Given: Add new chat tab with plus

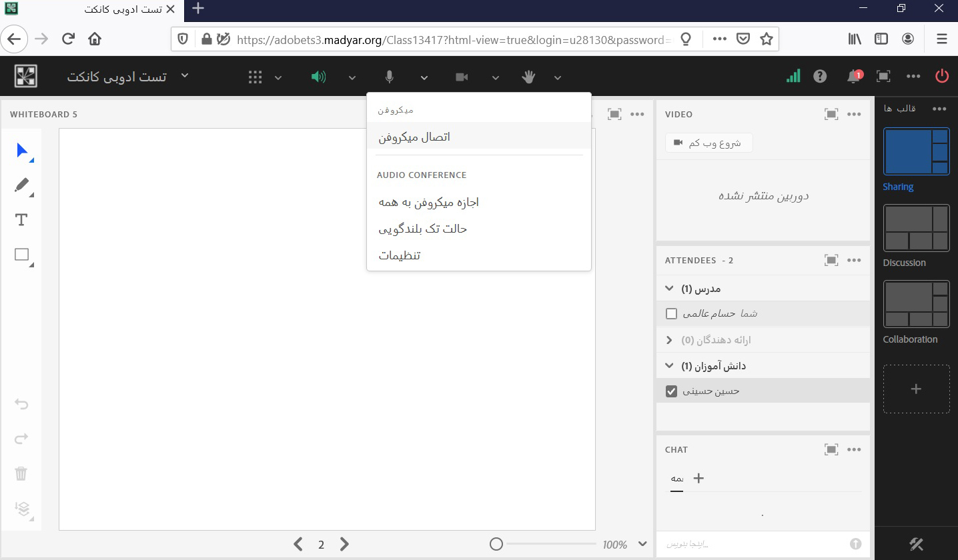Looking at the screenshot, I should tap(698, 478).
